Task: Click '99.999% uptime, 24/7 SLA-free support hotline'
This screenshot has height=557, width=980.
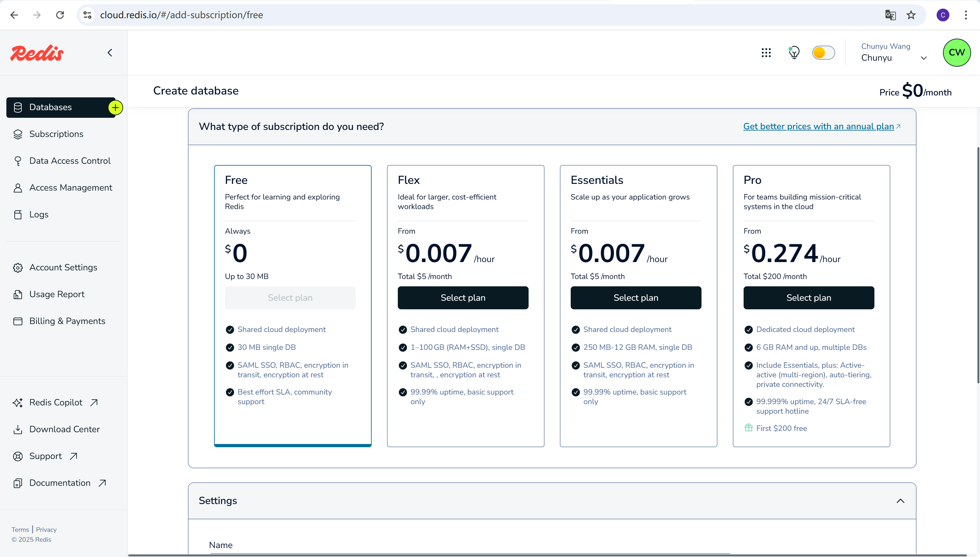Action: (x=811, y=406)
